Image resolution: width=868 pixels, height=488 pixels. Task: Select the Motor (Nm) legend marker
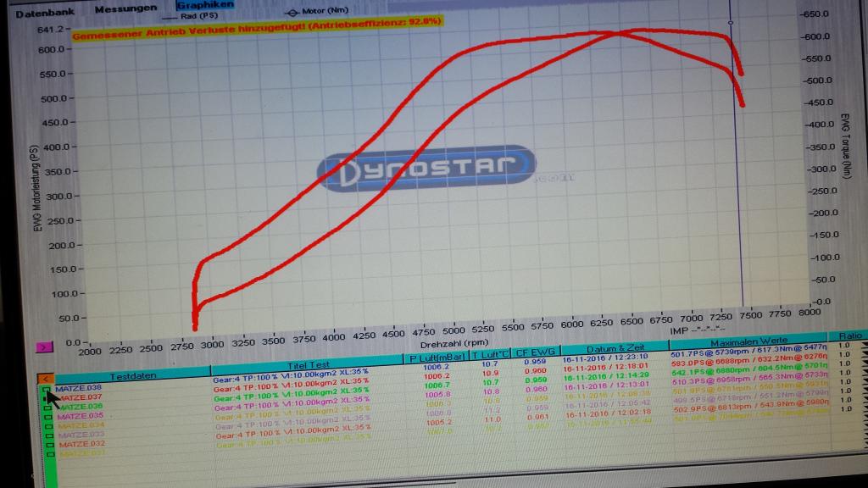pos(292,13)
